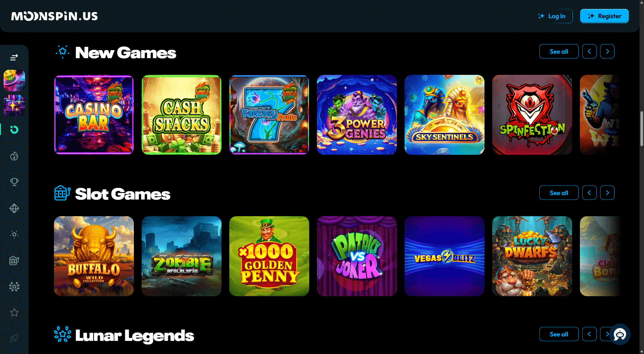Viewport: 644px width, 354px height.
Task: Show next New Games with right arrow
Action: 607,51
